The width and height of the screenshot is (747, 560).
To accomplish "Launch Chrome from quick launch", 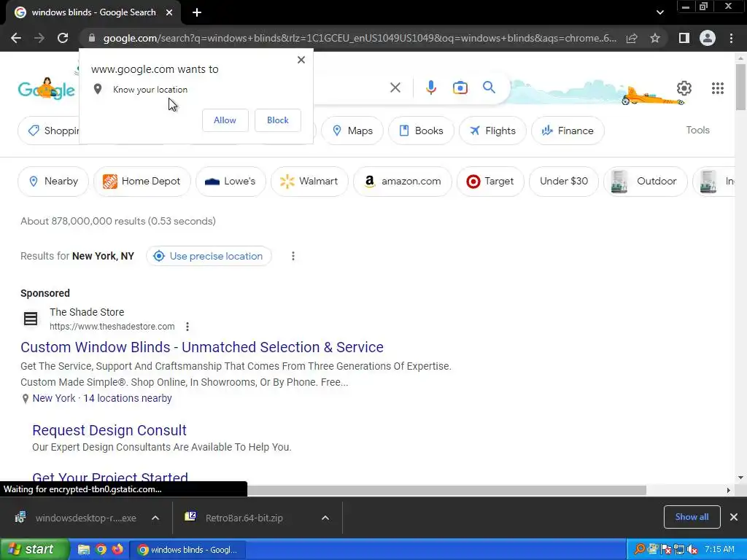I will (101, 550).
